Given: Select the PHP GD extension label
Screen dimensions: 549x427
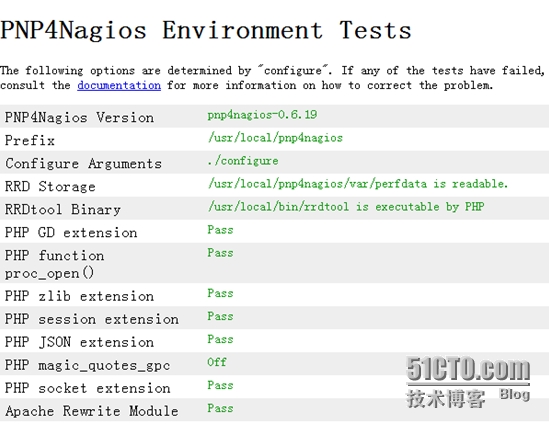Looking at the screenshot, I should pyautogui.click(x=71, y=232).
